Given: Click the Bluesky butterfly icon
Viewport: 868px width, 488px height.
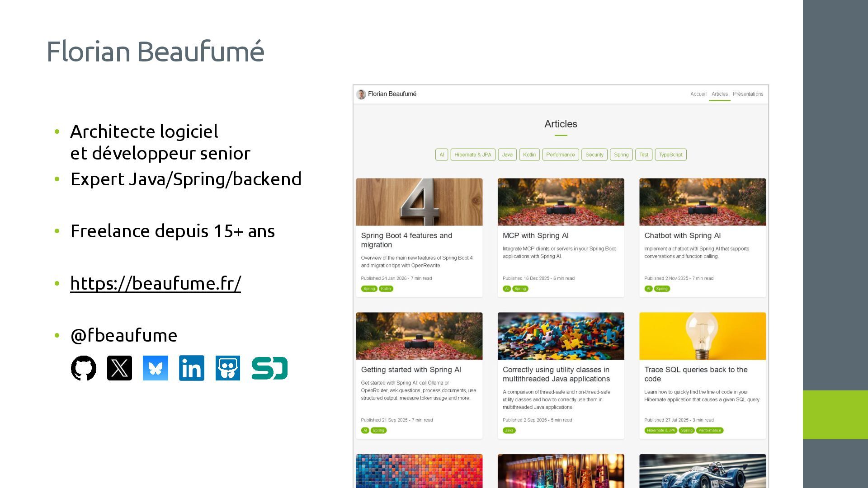Looking at the screenshot, I should [156, 368].
